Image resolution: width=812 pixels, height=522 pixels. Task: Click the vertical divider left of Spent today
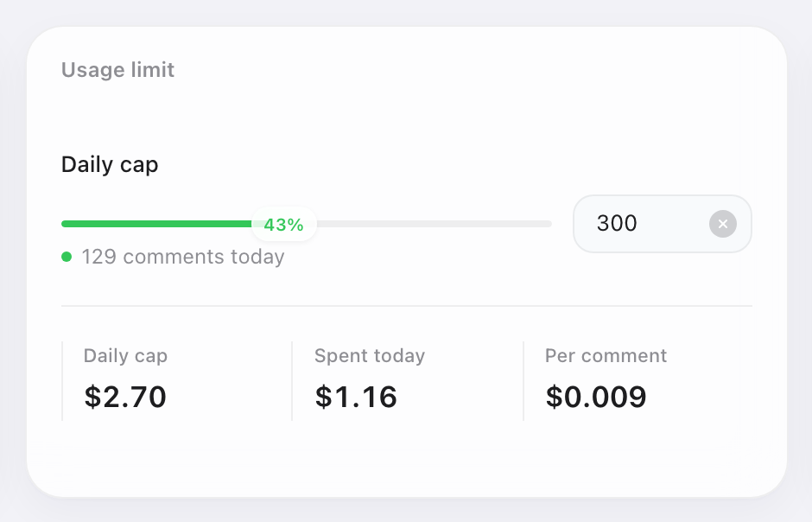pos(292,381)
